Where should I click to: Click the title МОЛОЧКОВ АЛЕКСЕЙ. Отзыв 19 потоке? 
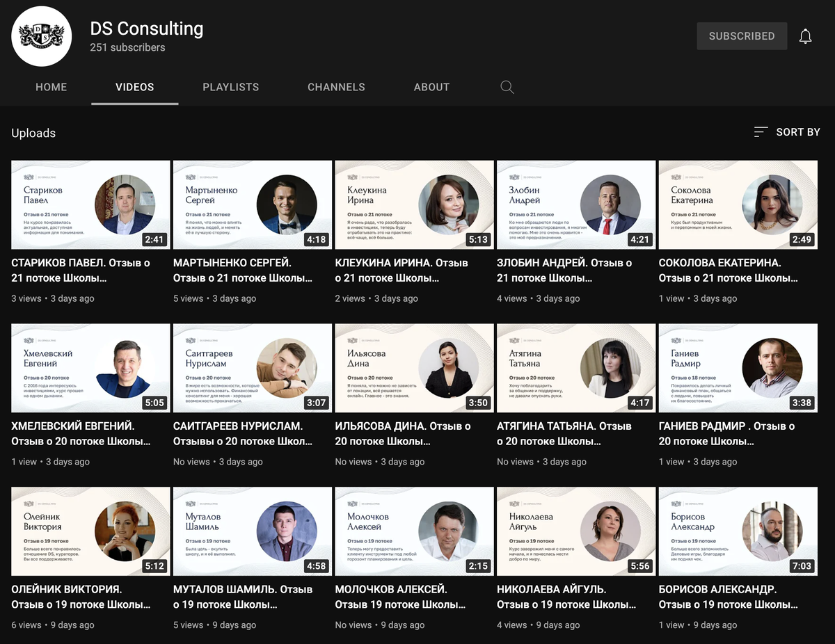(x=401, y=597)
